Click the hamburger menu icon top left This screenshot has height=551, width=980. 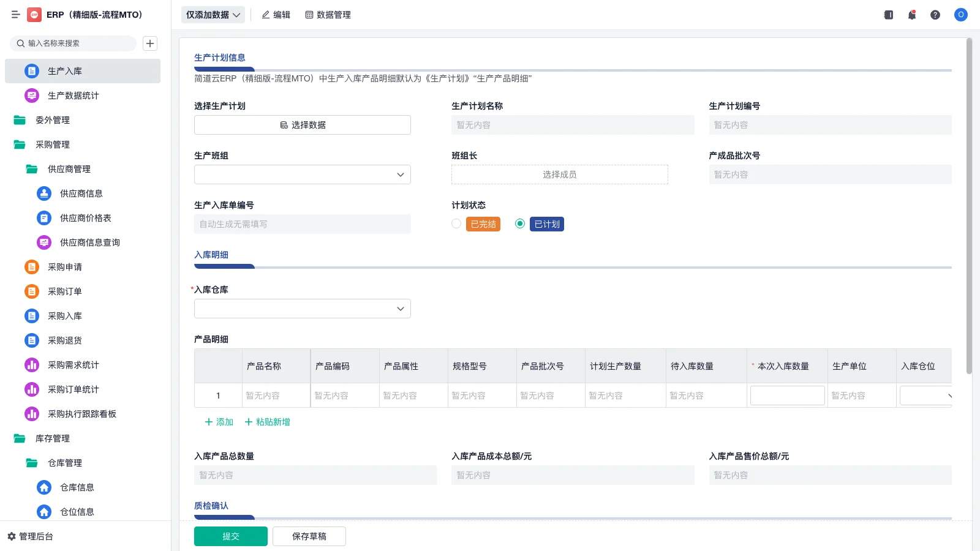pyautogui.click(x=16, y=15)
